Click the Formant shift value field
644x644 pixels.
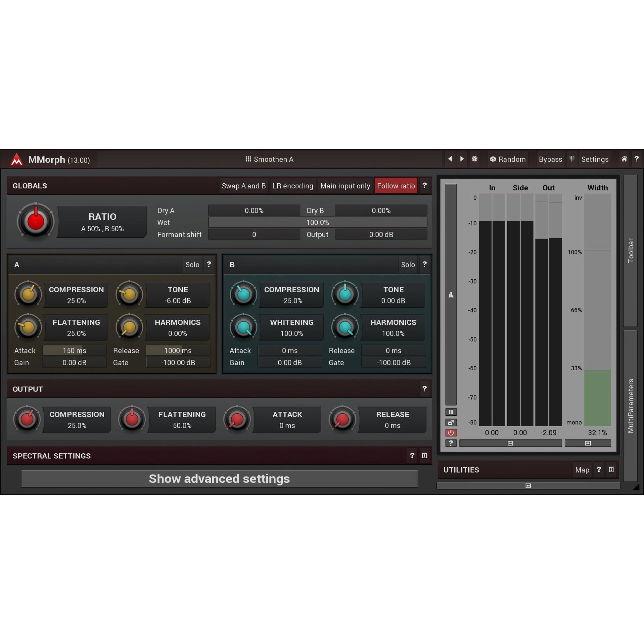coord(254,234)
